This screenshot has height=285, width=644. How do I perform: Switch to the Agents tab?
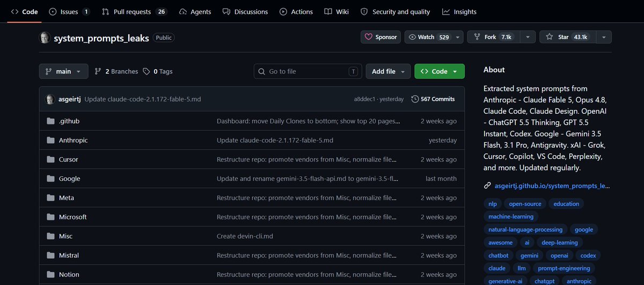[x=195, y=11]
